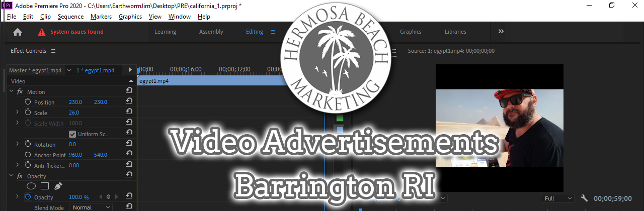Reset the Anchor Point parameter
This screenshot has height=211, width=644.
pyautogui.click(x=129, y=155)
